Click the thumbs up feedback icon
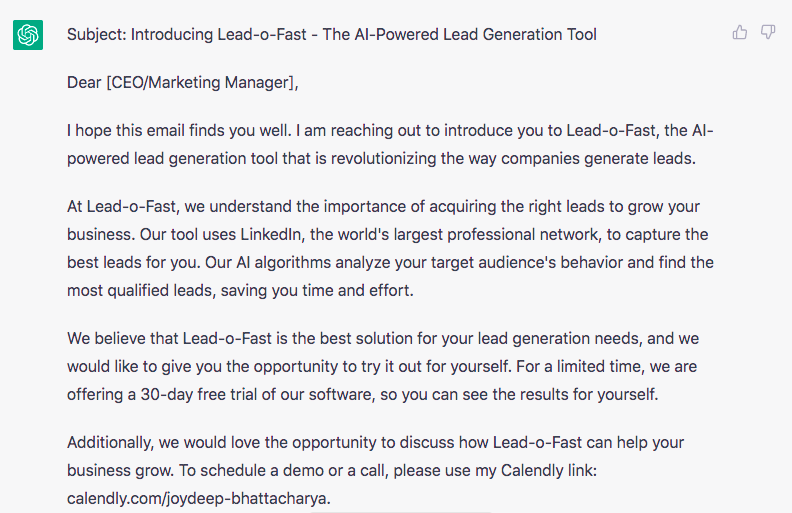 [x=740, y=33]
